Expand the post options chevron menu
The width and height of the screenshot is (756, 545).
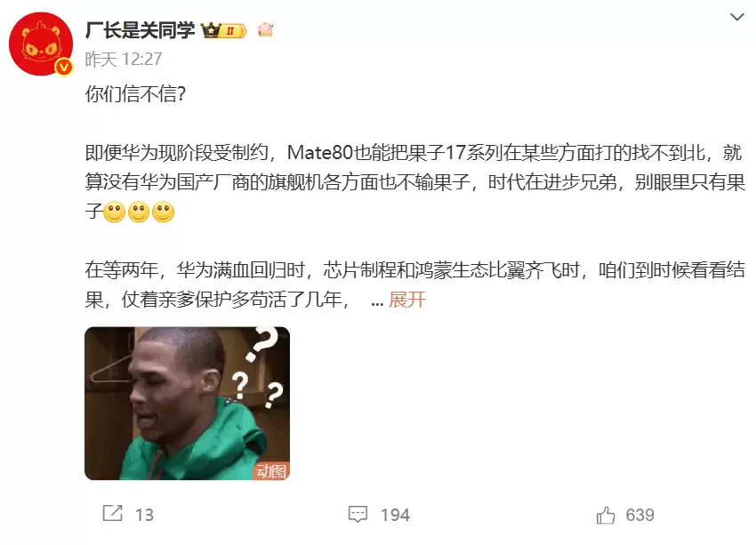pos(736,18)
